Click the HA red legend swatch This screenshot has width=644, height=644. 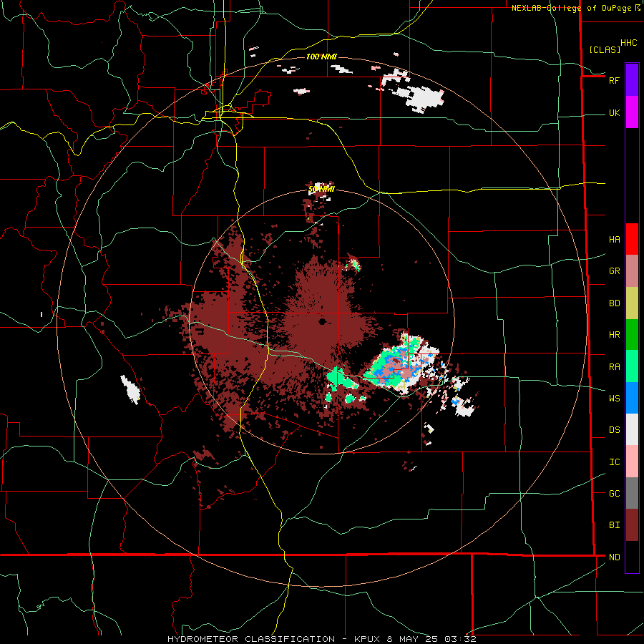632,239
